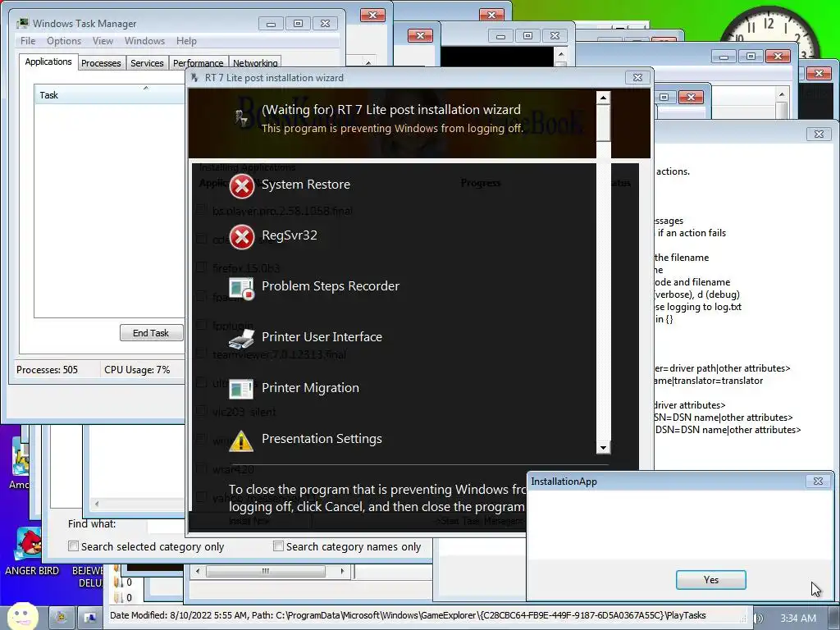The width and height of the screenshot is (840, 630).
Task: Open the File menu in Task Manager
Action: tap(28, 41)
